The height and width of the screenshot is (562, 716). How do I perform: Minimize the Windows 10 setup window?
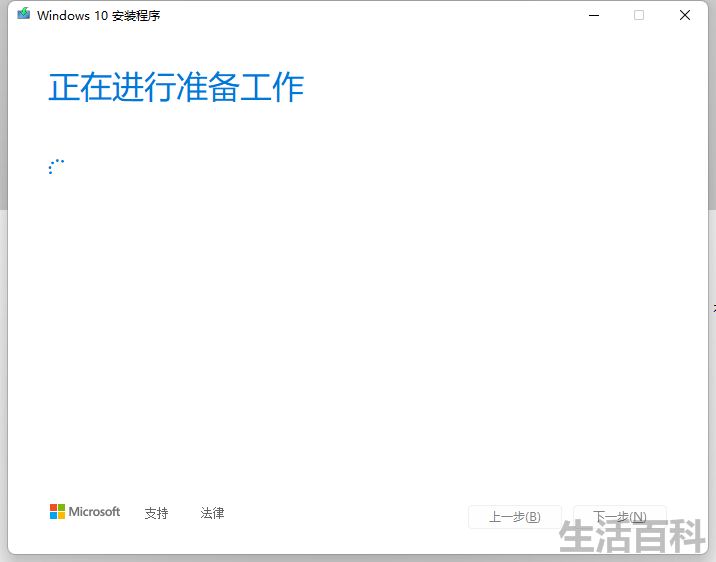pyautogui.click(x=594, y=15)
